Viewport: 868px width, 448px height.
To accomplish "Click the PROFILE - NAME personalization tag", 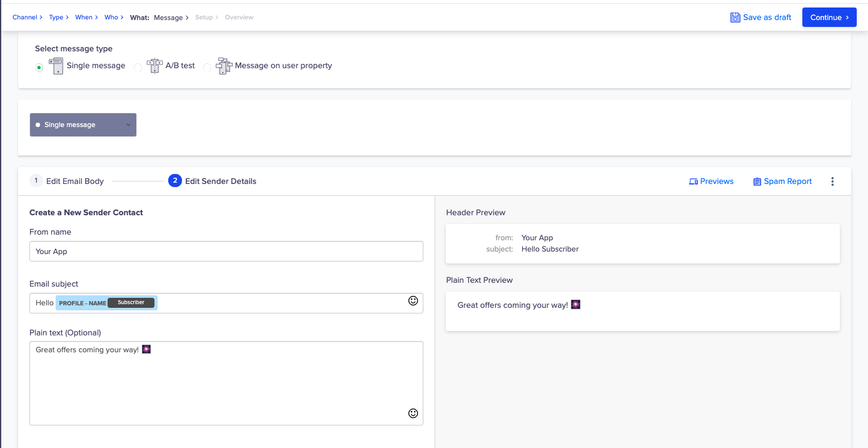I will (83, 303).
